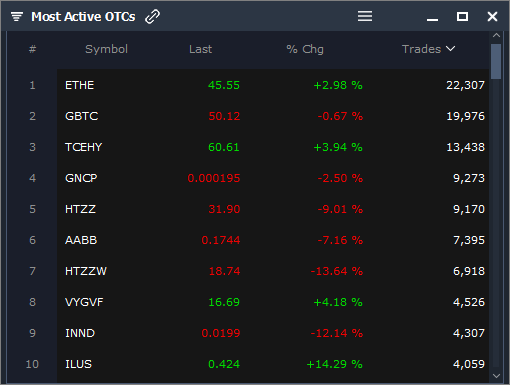The height and width of the screenshot is (385, 510).
Task: Select the GBTC symbol row
Action: coord(273,116)
